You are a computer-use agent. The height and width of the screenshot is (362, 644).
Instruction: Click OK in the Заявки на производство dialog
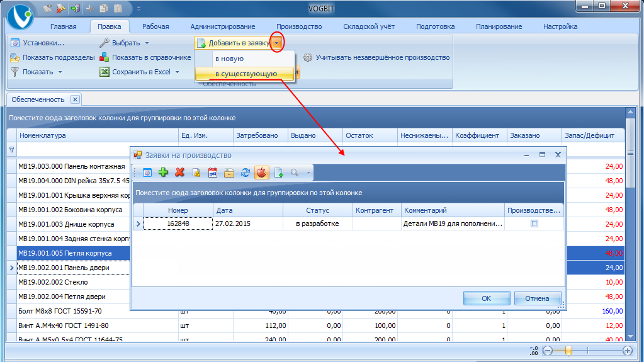pos(486,298)
